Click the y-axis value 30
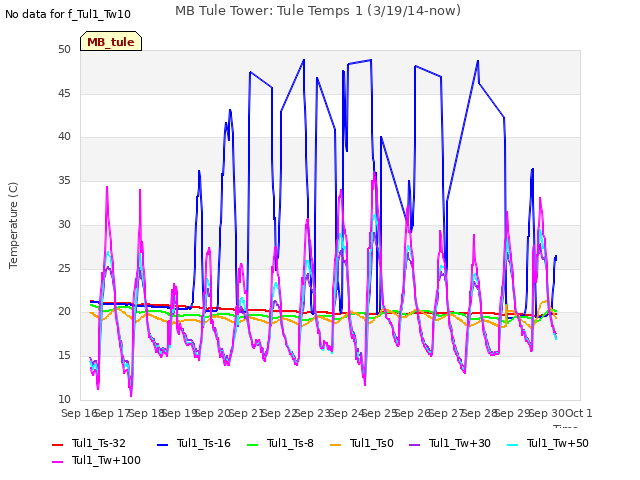The image size is (640, 480). [64, 224]
